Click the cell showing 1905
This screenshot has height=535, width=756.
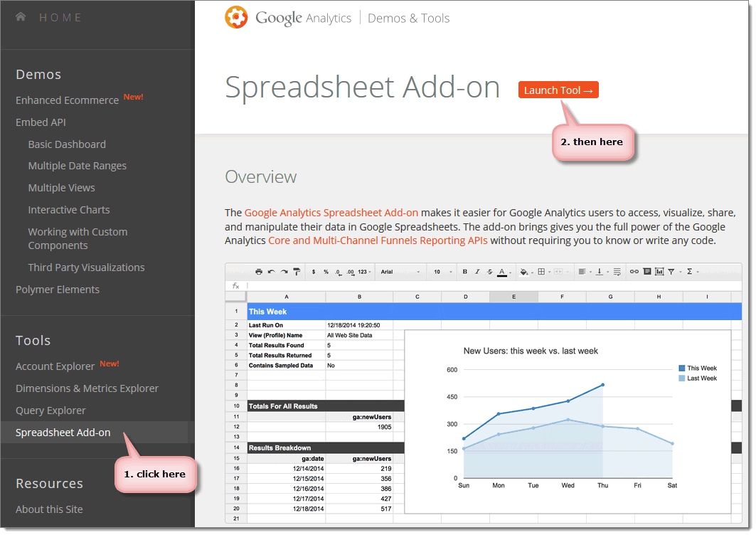tap(359, 427)
